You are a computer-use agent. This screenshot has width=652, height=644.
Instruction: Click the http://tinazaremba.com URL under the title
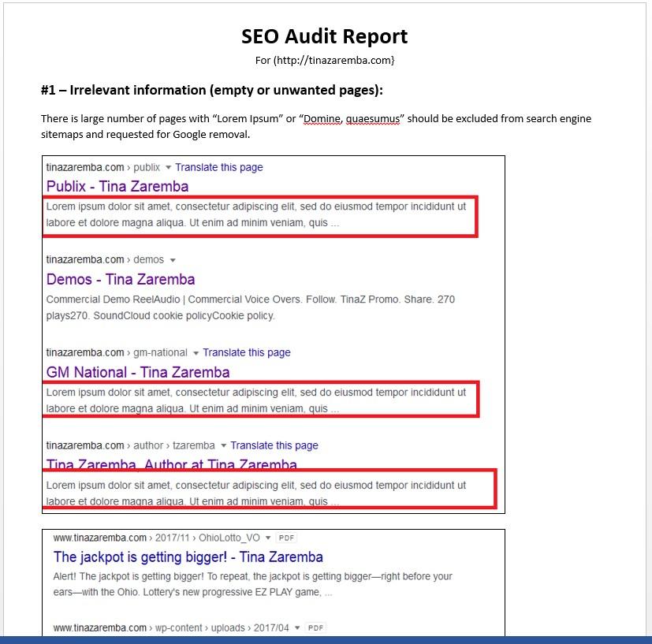pos(333,60)
